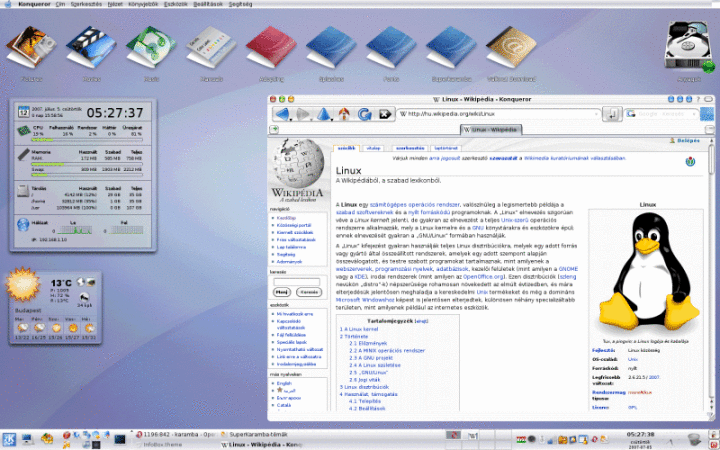Screen dimensions: 720x450
Task: Click the trash can in the panel
Action: [694, 440]
